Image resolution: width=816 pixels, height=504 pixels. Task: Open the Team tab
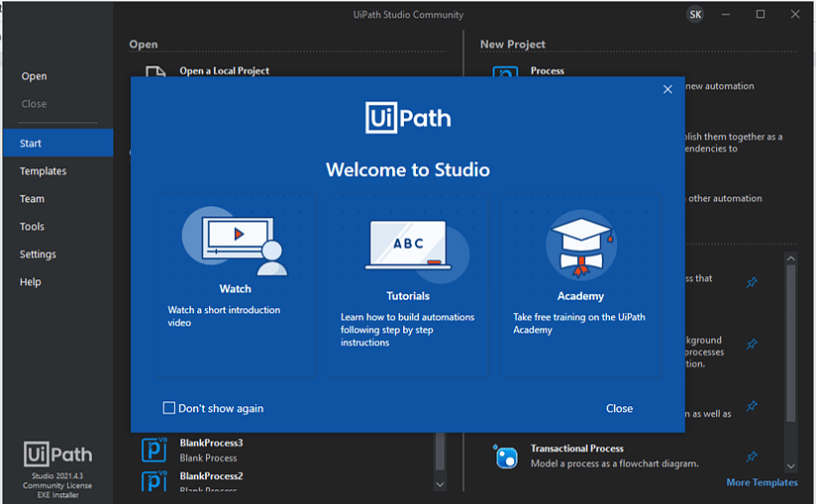pyautogui.click(x=32, y=199)
